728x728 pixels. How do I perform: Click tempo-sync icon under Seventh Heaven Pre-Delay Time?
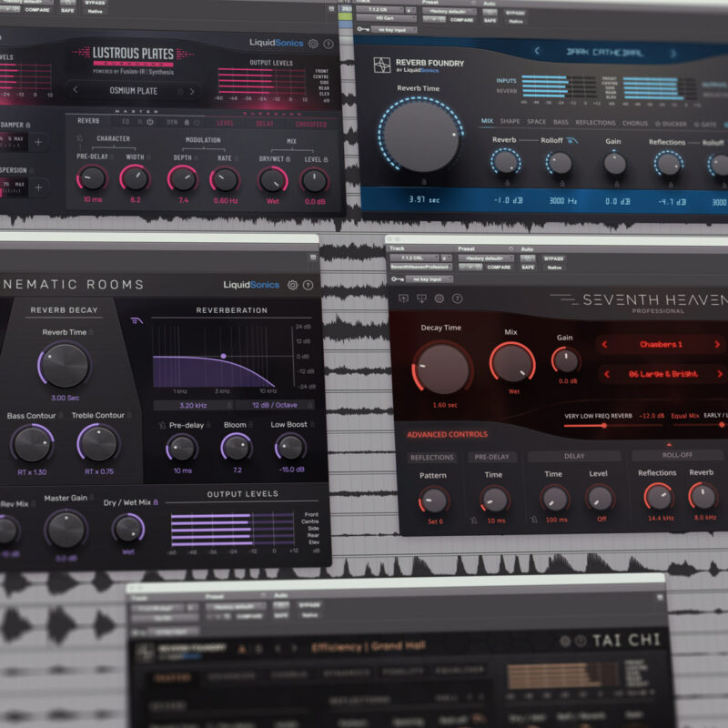(473, 521)
